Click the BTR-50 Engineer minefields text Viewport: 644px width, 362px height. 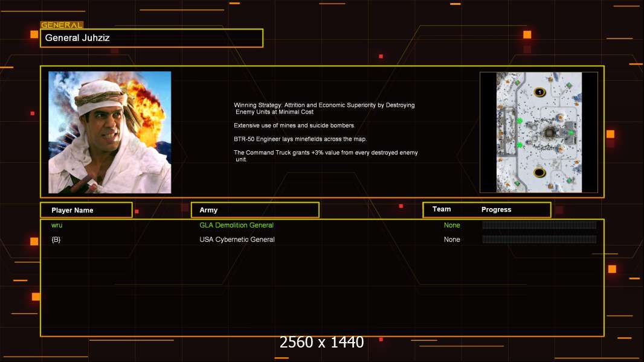point(300,139)
